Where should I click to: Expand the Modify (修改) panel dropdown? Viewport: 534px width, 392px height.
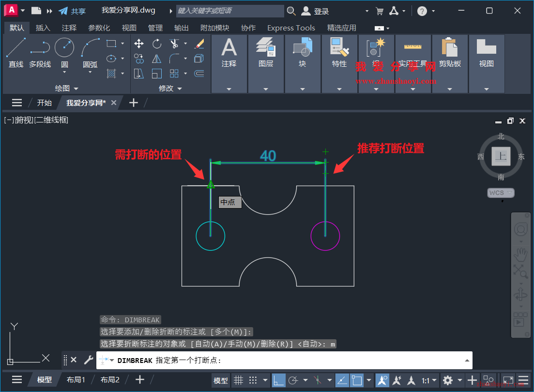170,88
